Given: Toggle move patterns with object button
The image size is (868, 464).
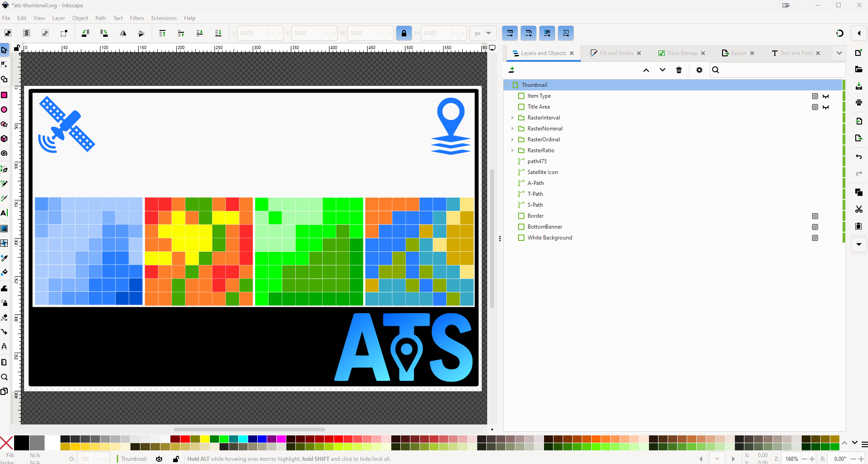Looking at the screenshot, I should tap(566, 33).
